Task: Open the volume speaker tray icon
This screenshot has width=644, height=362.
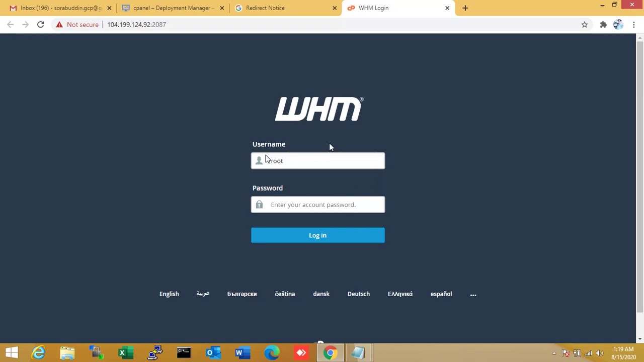Action: click(x=599, y=353)
